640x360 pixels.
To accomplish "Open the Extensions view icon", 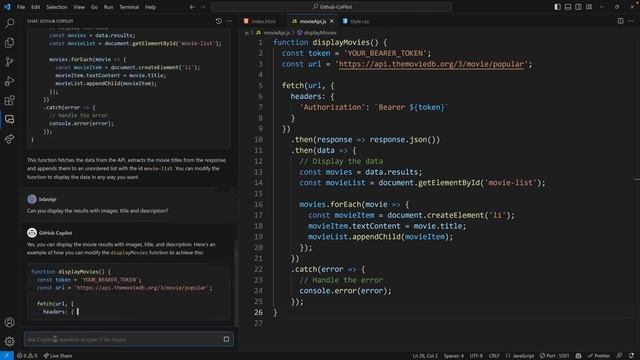I will click(x=9, y=100).
